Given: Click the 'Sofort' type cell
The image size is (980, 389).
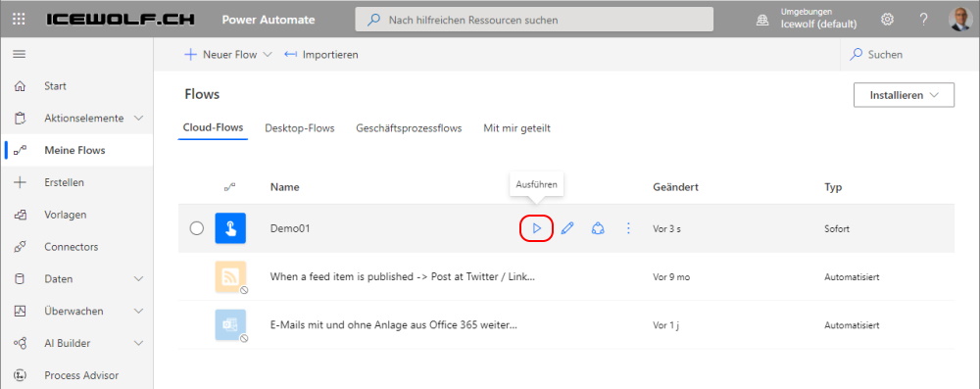Looking at the screenshot, I should pyautogui.click(x=837, y=229).
